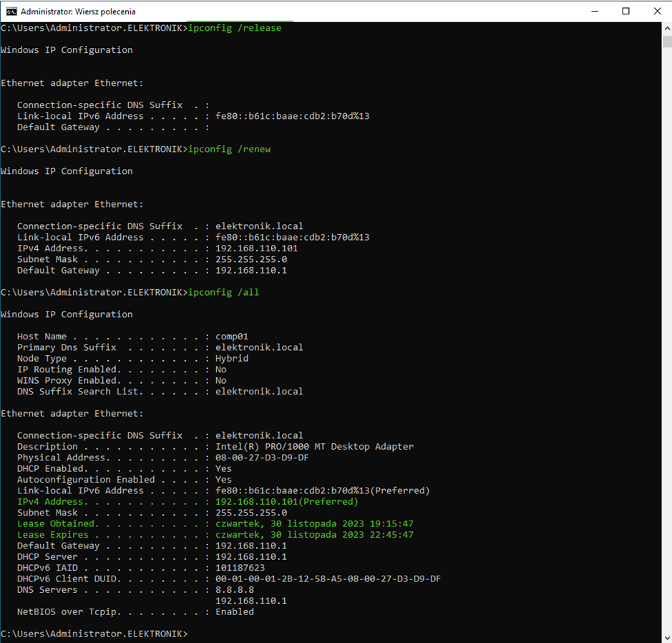The width and height of the screenshot is (672, 643).
Task: Maximize the Command Prompt window
Action: coord(626,11)
